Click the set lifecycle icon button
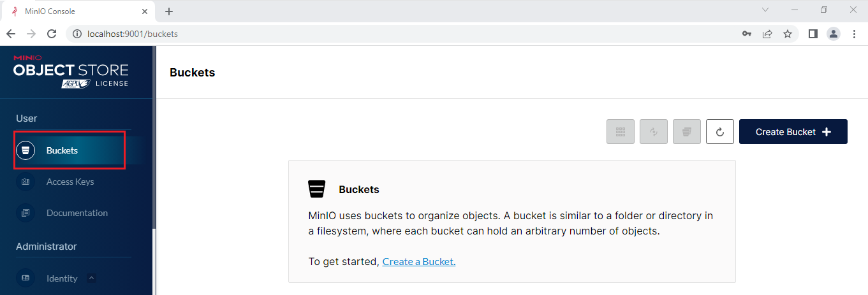The width and height of the screenshot is (868, 295). [687, 132]
